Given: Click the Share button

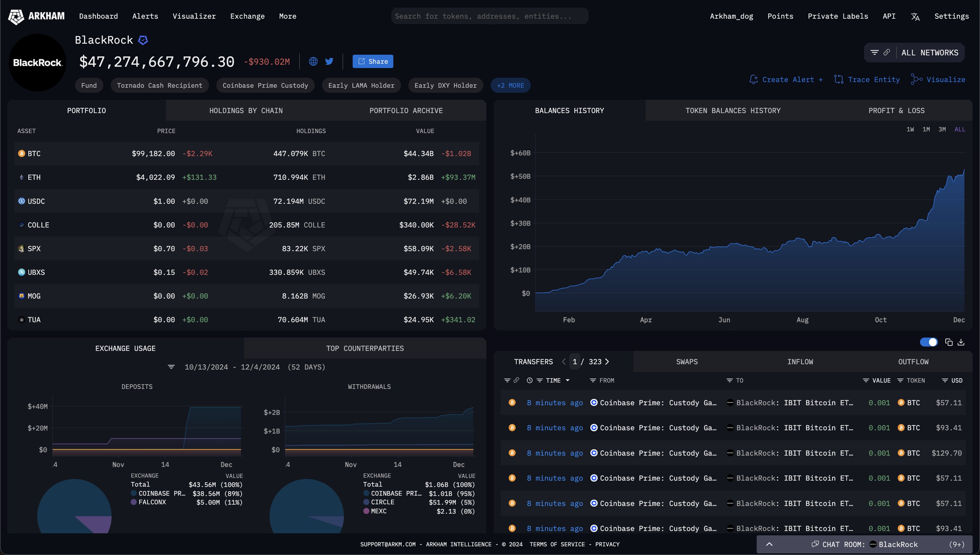Looking at the screenshot, I should (373, 61).
